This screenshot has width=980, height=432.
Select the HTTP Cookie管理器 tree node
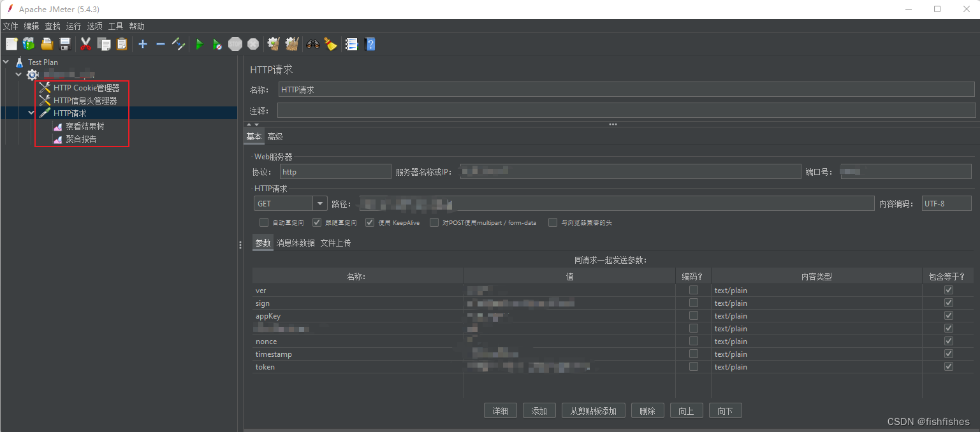coord(86,88)
